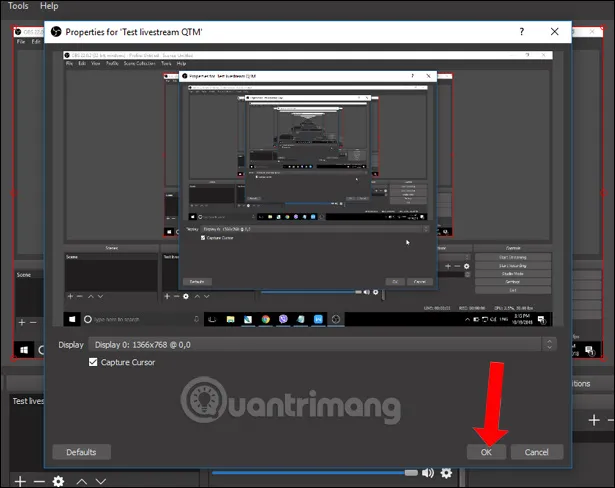Remove source using the bottom minus icon

click(39, 481)
